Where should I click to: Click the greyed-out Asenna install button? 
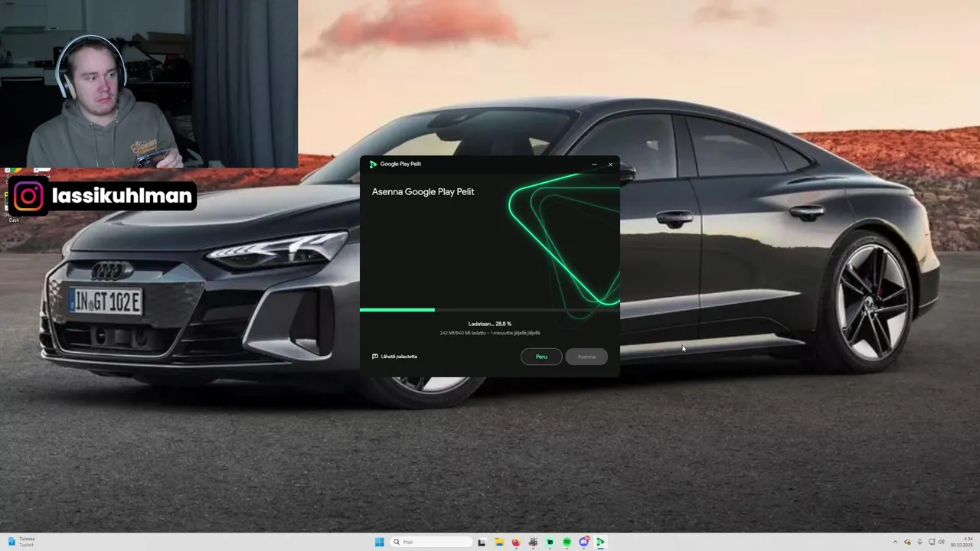pos(586,357)
